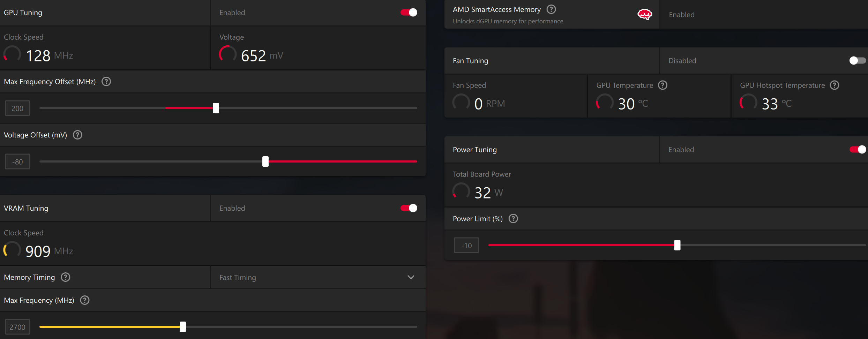Click the 0 RPM fan speed reading

(x=489, y=104)
